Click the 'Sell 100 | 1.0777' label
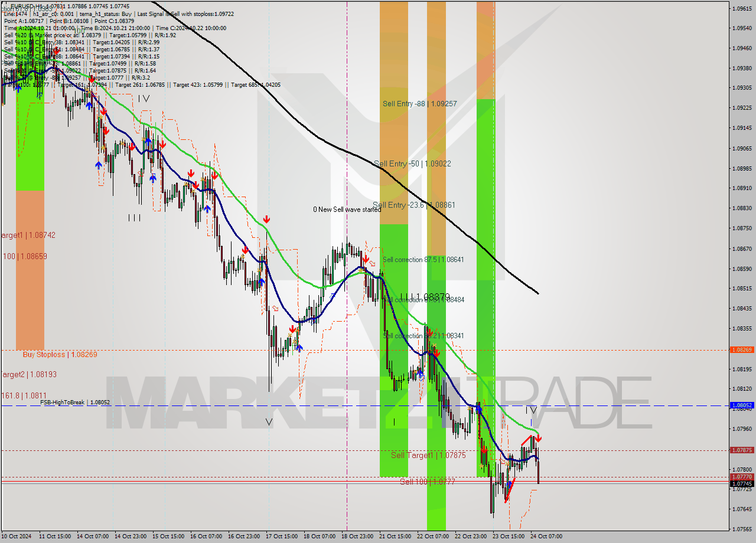 pyautogui.click(x=428, y=482)
